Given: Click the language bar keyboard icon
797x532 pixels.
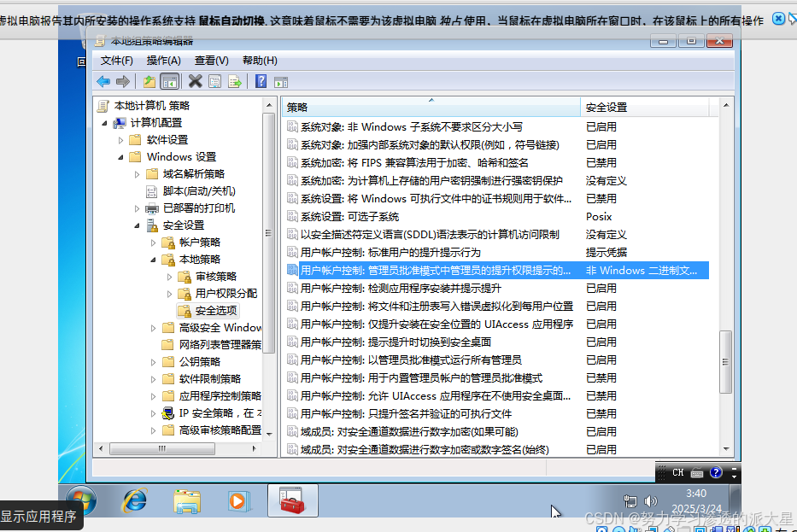Looking at the screenshot, I should pos(697,473).
